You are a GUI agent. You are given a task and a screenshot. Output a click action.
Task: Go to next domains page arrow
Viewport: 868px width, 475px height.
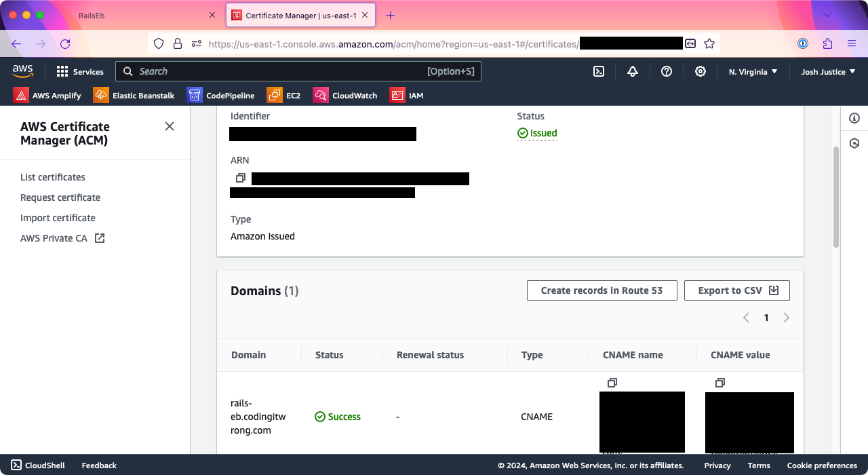pos(787,318)
